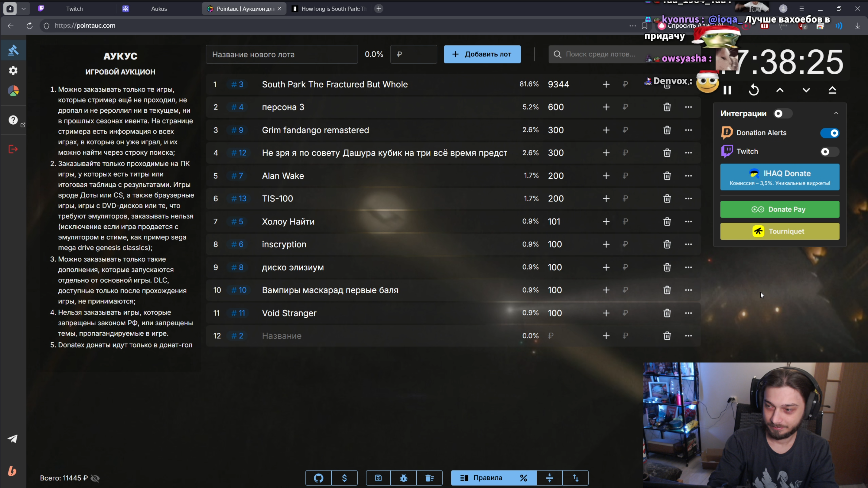Open settings gear in sidebar
868x488 pixels.
(13, 71)
